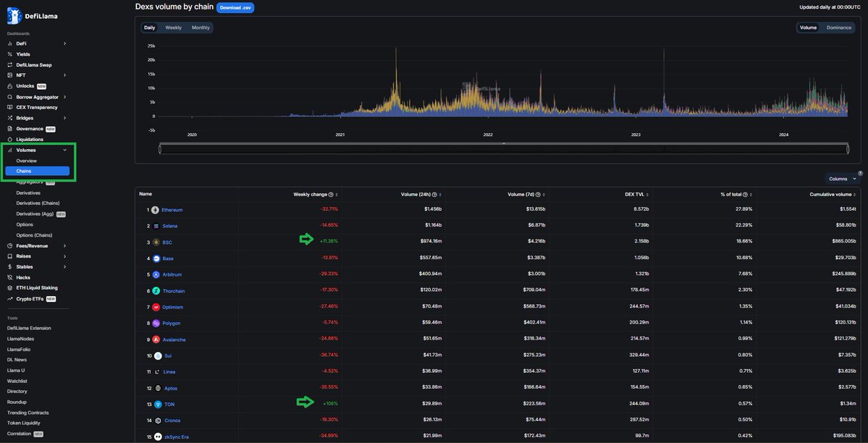Open the Ethereum chain link
Viewport: 868px width, 443px height.
tap(172, 210)
